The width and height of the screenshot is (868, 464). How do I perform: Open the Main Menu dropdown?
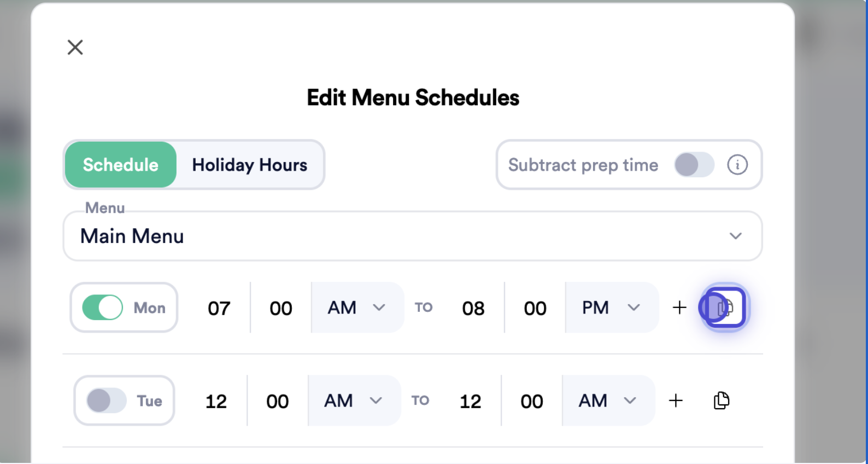pyautogui.click(x=413, y=236)
